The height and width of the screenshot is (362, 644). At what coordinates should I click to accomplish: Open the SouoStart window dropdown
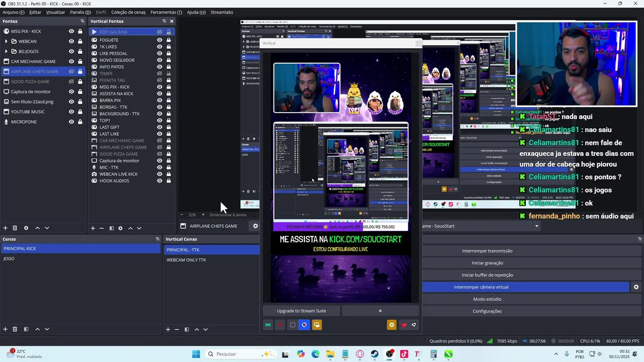pyautogui.click(x=536, y=226)
